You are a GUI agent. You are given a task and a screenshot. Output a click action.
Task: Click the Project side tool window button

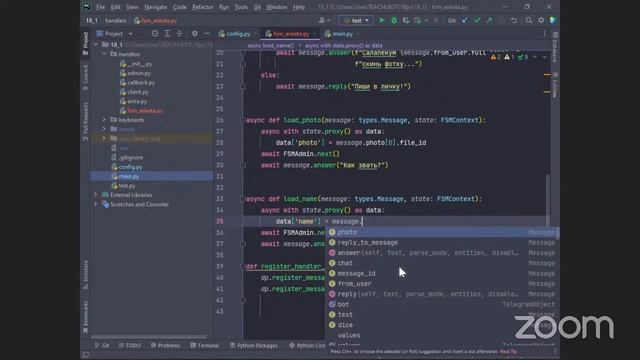[x=85, y=43]
